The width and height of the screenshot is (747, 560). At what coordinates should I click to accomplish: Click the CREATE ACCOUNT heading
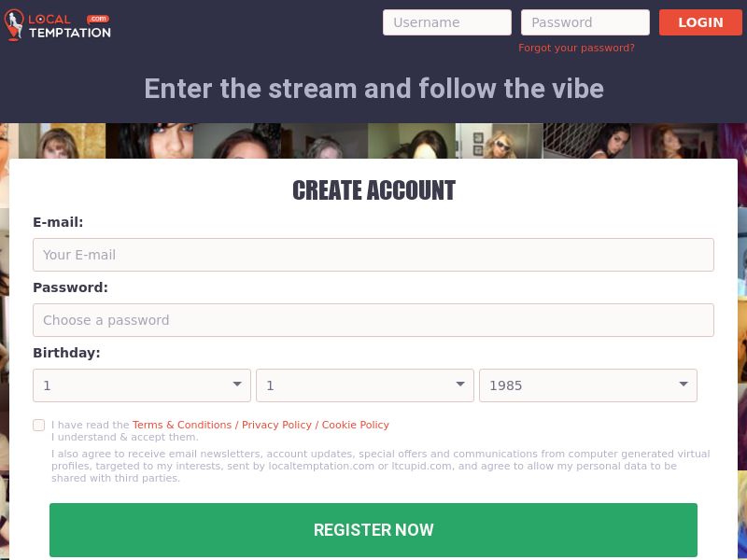[x=373, y=190]
